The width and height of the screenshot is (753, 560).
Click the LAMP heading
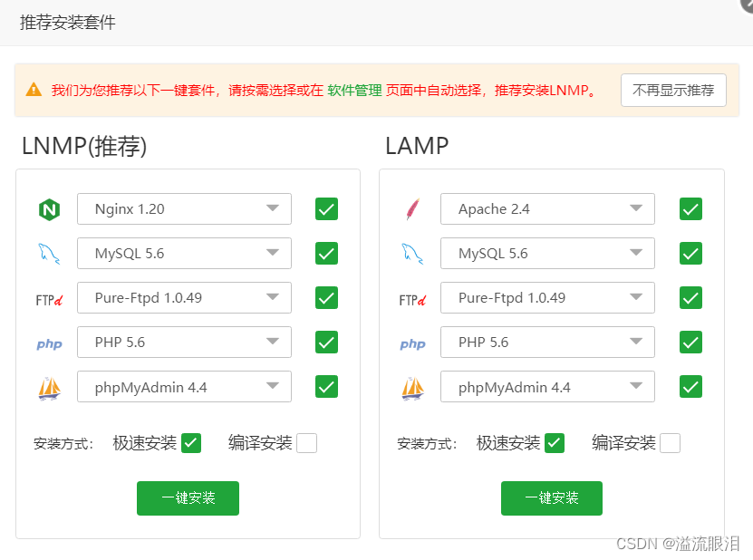tap(417, 146)
